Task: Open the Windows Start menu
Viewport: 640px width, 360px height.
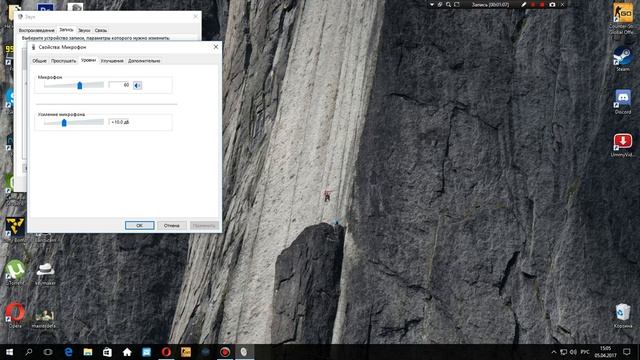Action: [9, 352]
